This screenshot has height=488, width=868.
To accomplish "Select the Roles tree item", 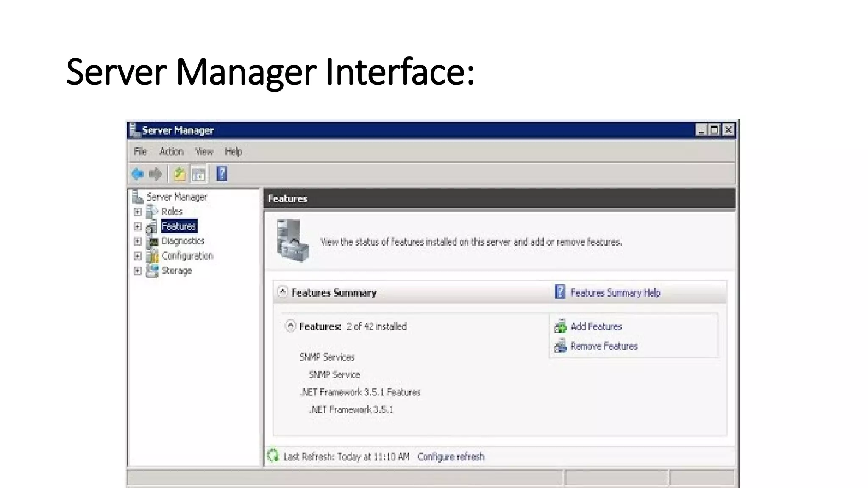I will (172, 211).
